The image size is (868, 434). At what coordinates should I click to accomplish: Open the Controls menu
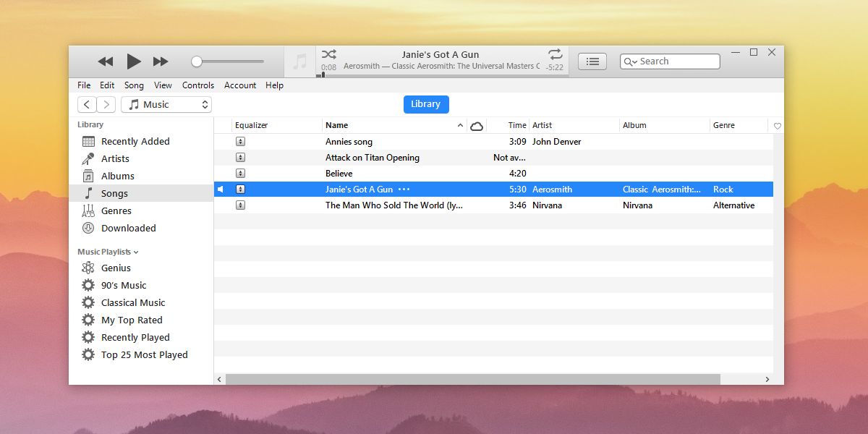pos(198,85)
